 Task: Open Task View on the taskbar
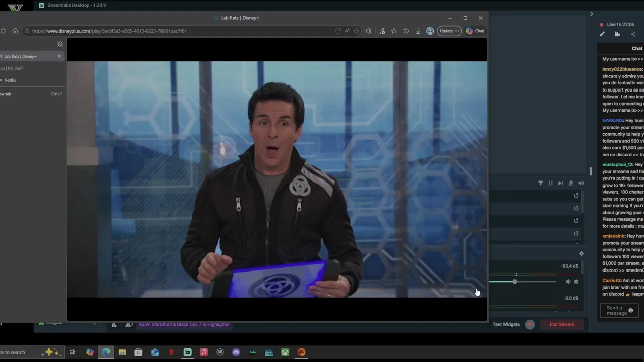[72, 352]
